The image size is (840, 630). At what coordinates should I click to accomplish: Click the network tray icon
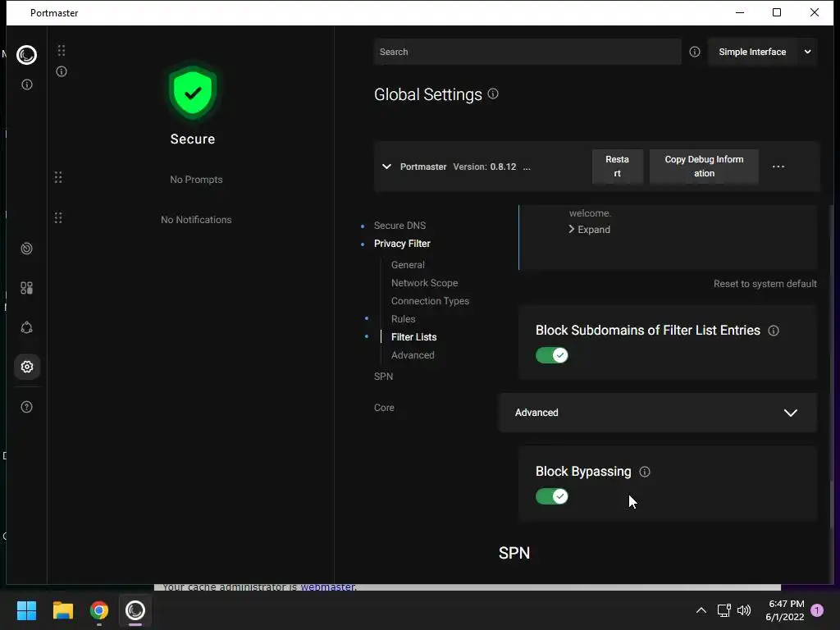tap(724, 610)
